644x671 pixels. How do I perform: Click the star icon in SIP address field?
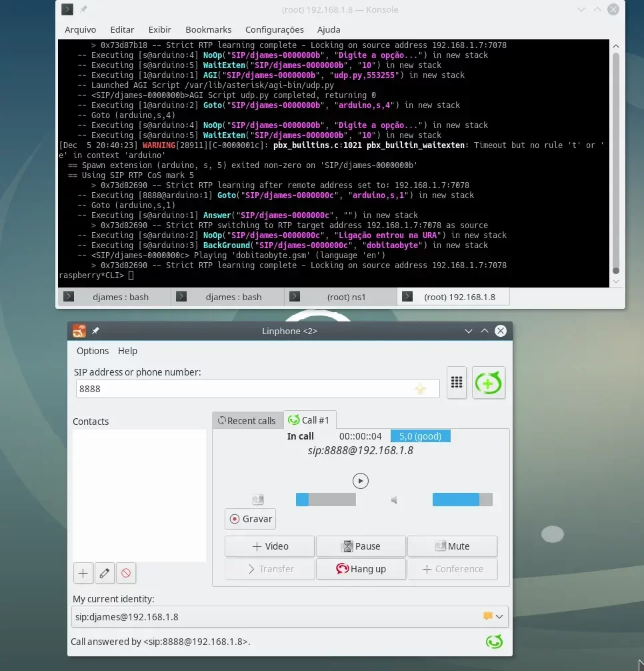pyautogui.click(x=421, y=389)
